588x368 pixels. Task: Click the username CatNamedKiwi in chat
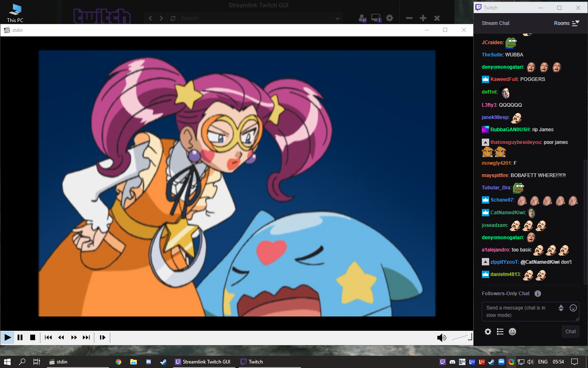coord(508,213)
